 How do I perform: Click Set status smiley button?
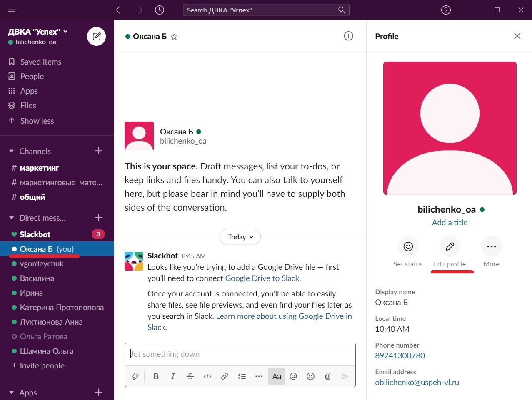pos(408,247)
